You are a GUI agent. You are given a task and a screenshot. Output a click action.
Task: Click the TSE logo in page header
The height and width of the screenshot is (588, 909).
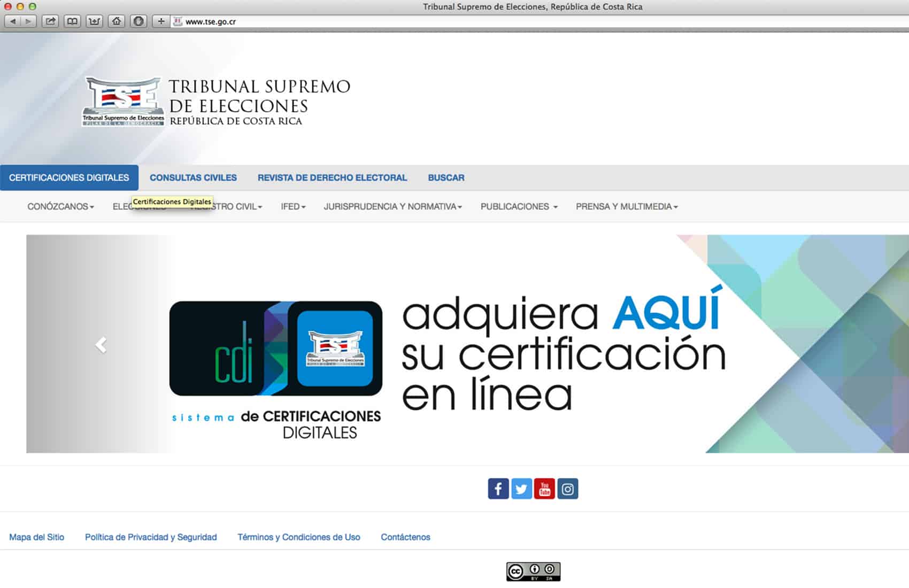(x=123, y=102)
